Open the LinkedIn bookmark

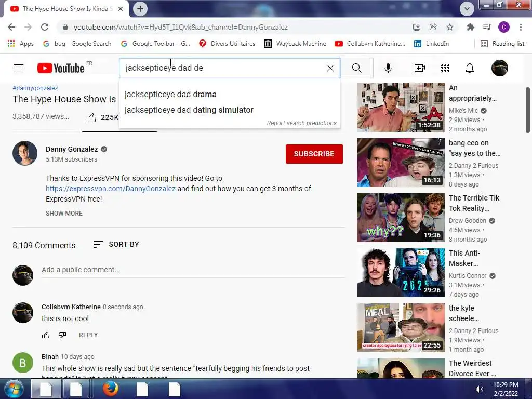(432, 44)
